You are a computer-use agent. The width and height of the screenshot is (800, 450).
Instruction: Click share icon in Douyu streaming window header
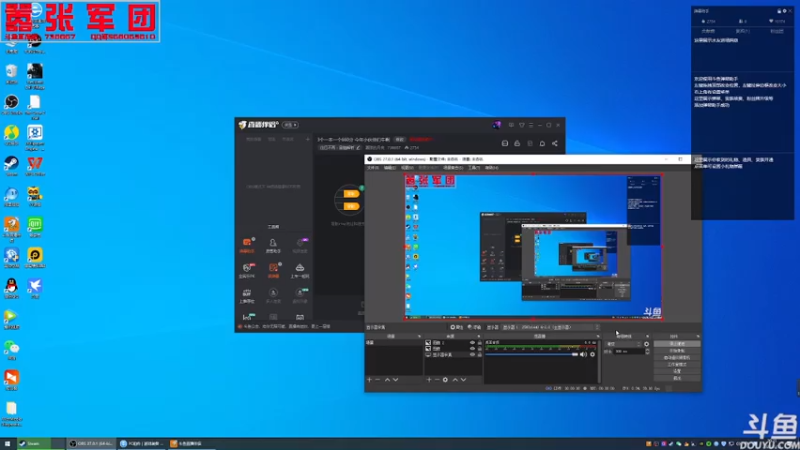555,143
